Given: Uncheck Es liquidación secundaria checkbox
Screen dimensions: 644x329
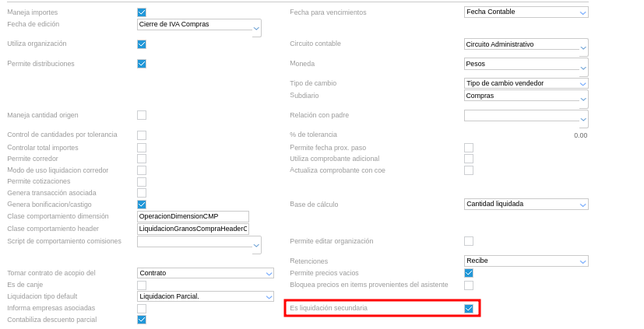Looking at the screenshot, I should point(469,309).
